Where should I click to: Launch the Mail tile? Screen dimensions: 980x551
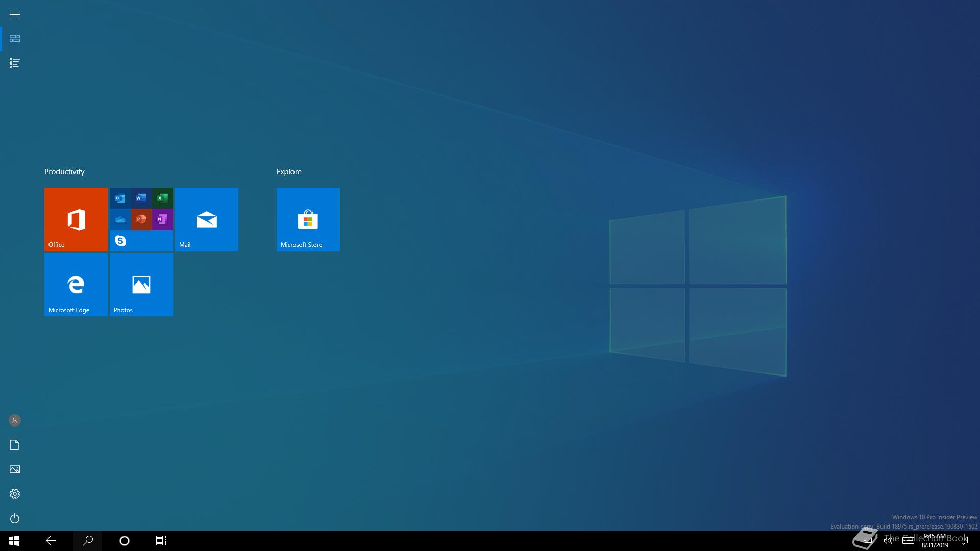(206, 219)
